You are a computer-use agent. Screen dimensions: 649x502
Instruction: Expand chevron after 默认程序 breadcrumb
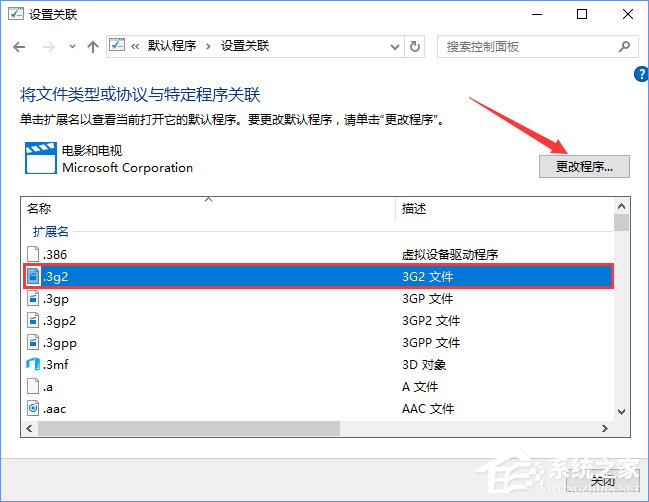pos(208,46)
